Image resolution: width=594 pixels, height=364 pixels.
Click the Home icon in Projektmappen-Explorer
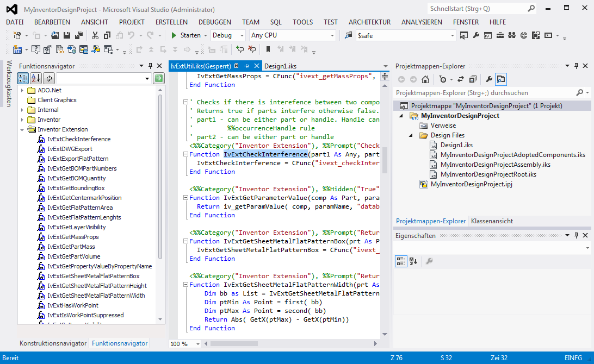coord(425,79)
